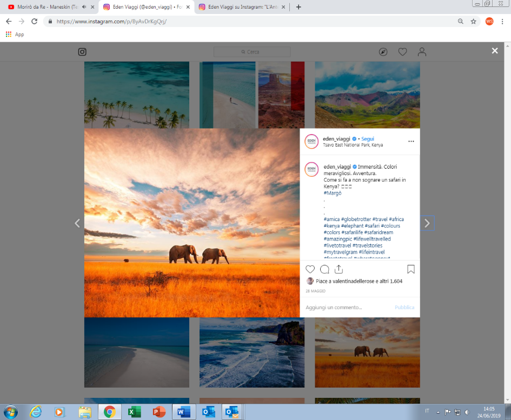
Task: Open the #globetrotter hashtag
Action: pyautogui.click(x=356, y=219)
